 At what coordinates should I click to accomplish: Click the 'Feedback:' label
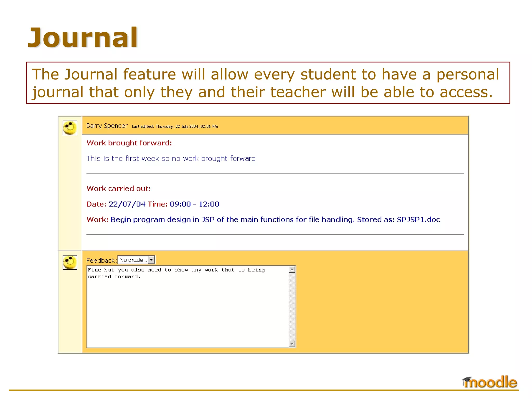(x=102, y=260)
